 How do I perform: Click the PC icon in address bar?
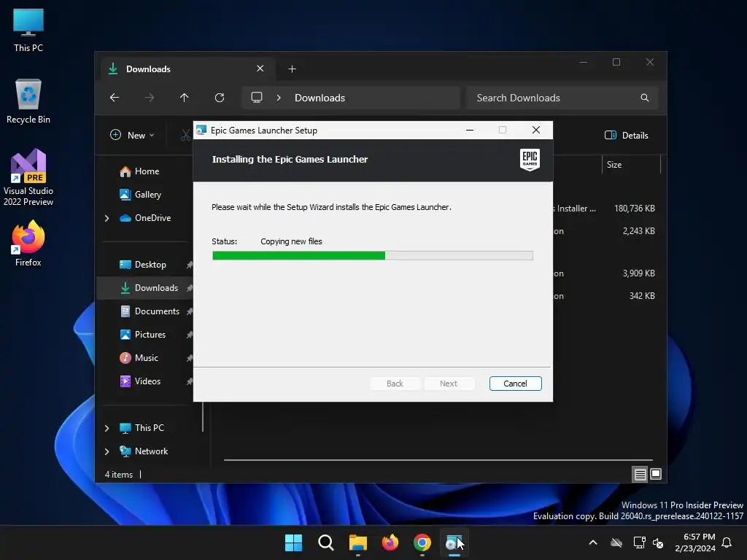click(257, 98)
